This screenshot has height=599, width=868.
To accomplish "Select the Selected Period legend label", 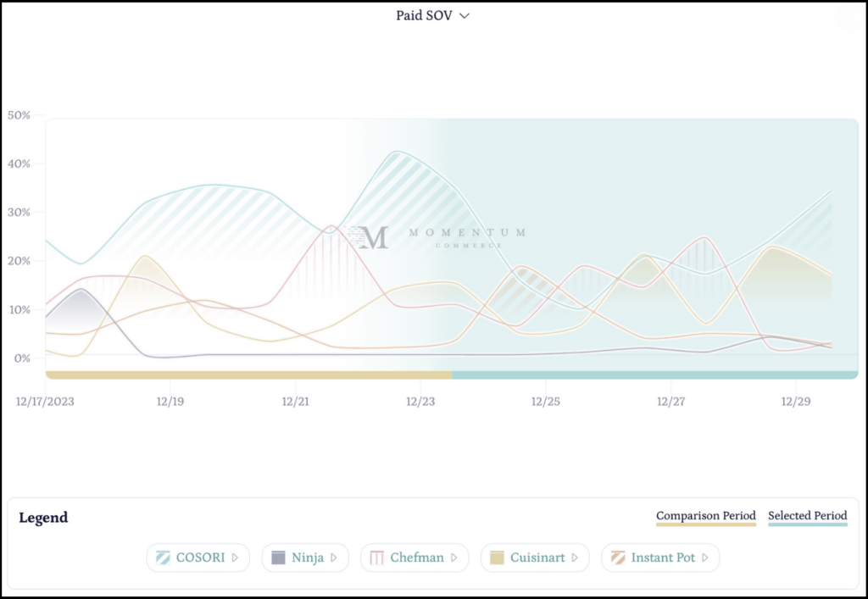I will click(807, 516).
